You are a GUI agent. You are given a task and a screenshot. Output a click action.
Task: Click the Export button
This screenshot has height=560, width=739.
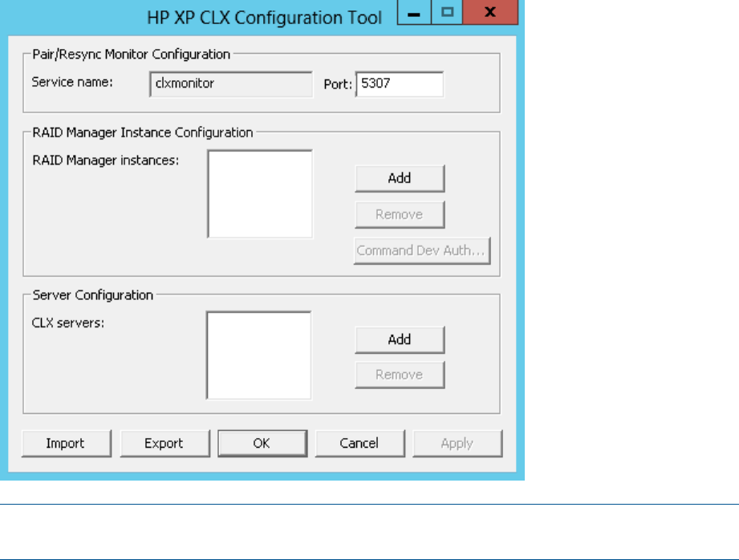[164, 443]
